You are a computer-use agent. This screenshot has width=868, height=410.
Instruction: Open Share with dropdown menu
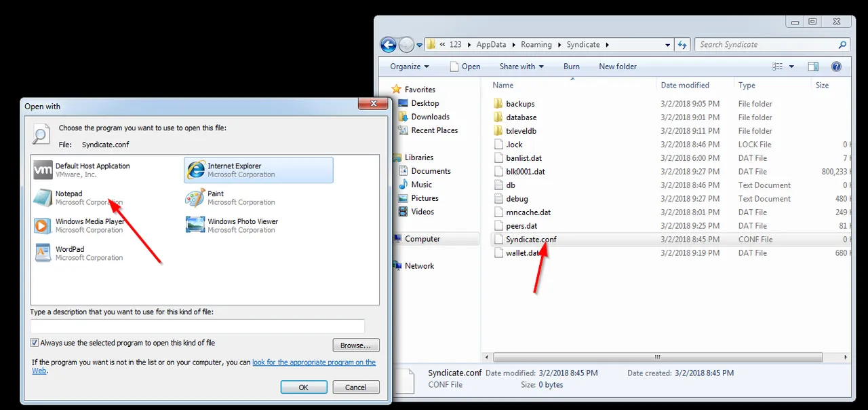pos(521,67)
